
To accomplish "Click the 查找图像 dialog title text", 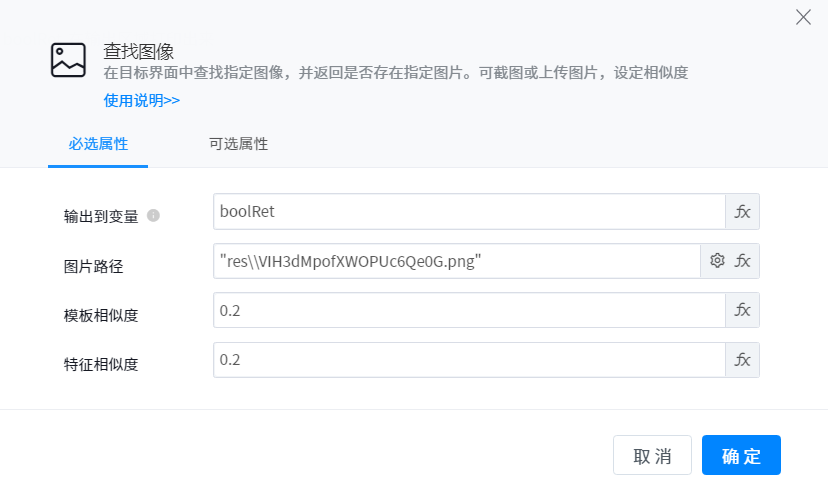I will click(x=139, y=52).
